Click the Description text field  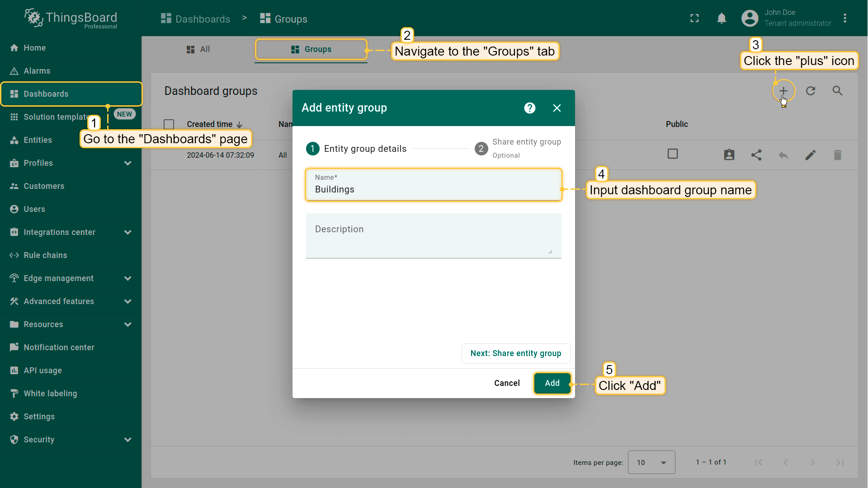[433, 236]
